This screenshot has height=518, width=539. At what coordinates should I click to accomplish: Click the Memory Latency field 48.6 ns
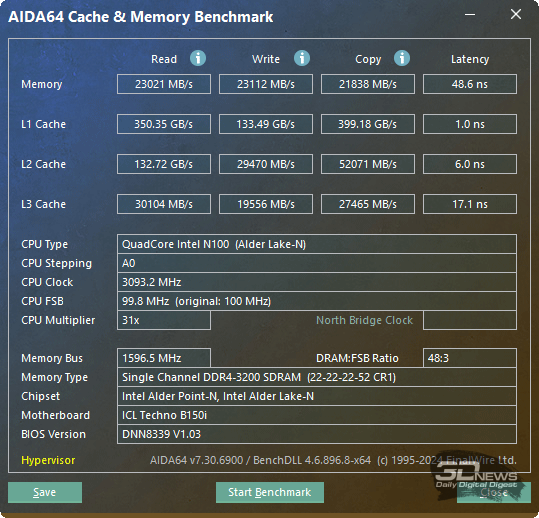click(x=470, y=84)
